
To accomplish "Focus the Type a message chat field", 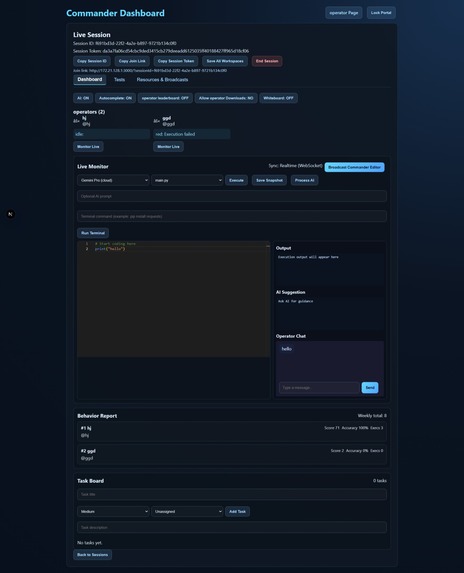I will [319, 387].
